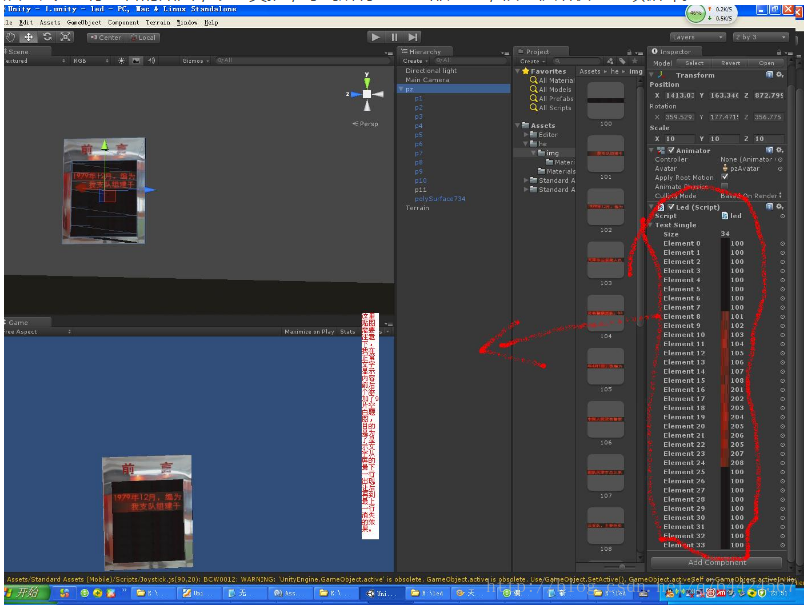Click the search-by-type icon in Project panel
This screenshot has width=807, height=606.
pyautogui.click(x=610, y=61)
